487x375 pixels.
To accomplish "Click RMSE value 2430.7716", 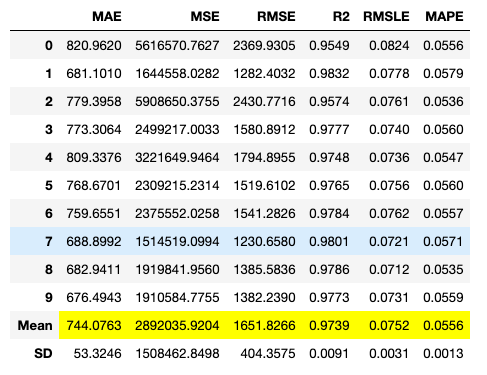I will click(264, 101).
